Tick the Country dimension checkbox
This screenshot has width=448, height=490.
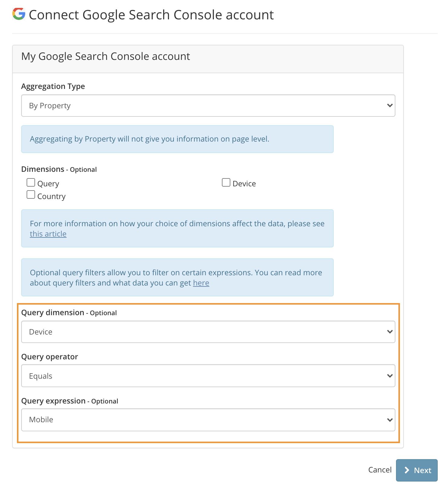pos(31,194)
